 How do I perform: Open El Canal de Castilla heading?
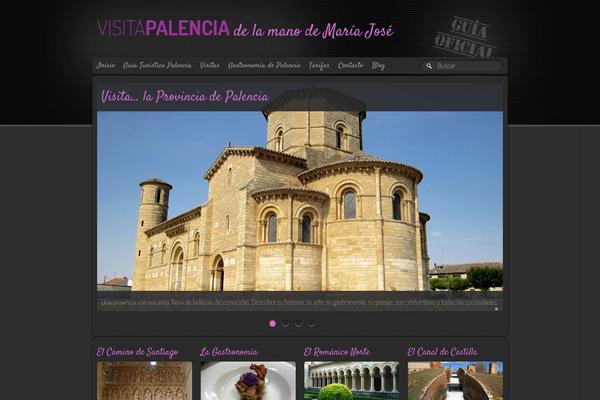[x=442, y=352]
